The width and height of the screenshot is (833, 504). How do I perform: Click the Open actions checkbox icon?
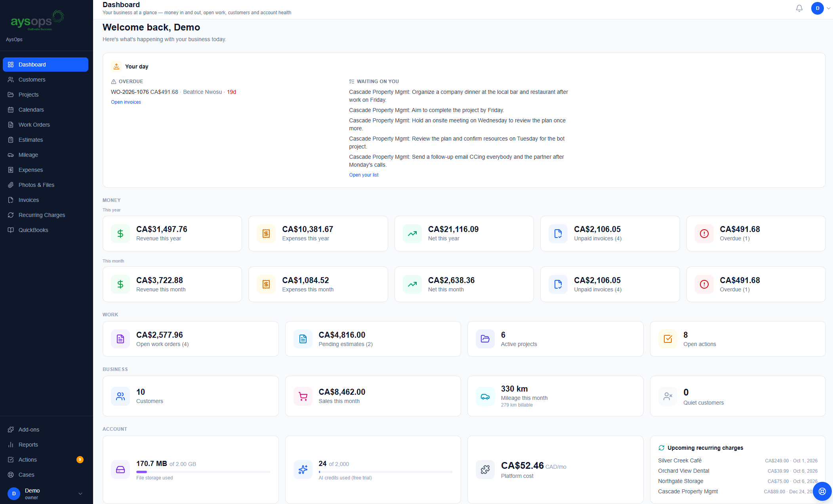point(668,339)
